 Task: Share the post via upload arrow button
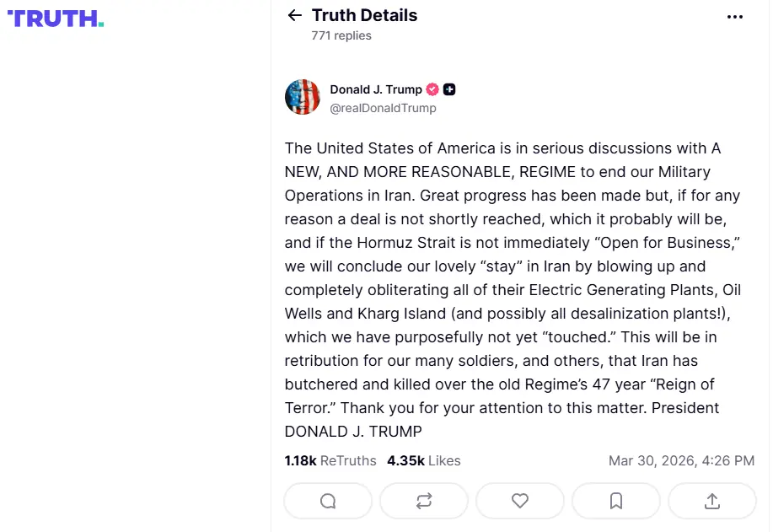(x=712, y=501)
